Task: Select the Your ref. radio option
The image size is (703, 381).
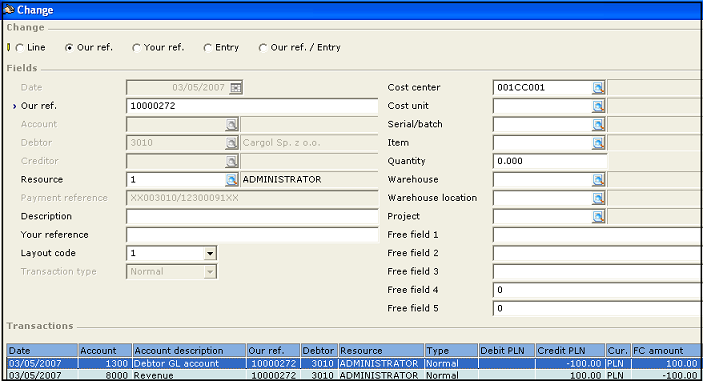Action: [x=137, y=48]
